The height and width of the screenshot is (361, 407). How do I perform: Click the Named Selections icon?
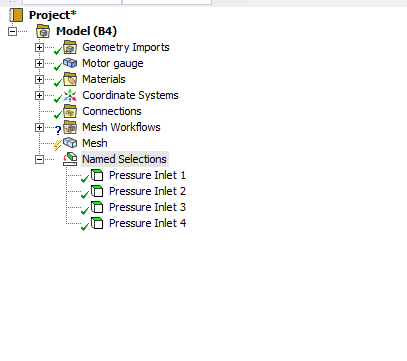tap(70, 159)
